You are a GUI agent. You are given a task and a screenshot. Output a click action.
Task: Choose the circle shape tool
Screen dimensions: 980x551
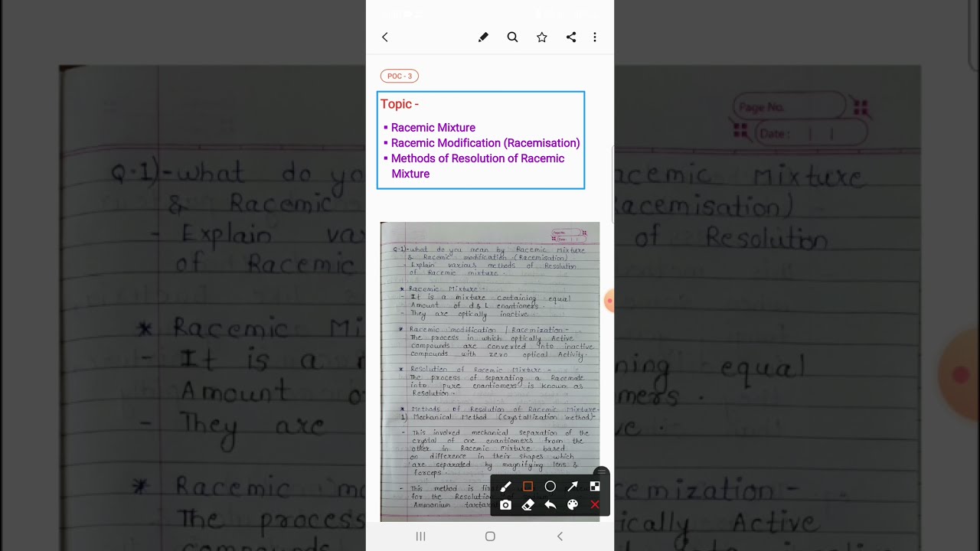coord(550,487)
